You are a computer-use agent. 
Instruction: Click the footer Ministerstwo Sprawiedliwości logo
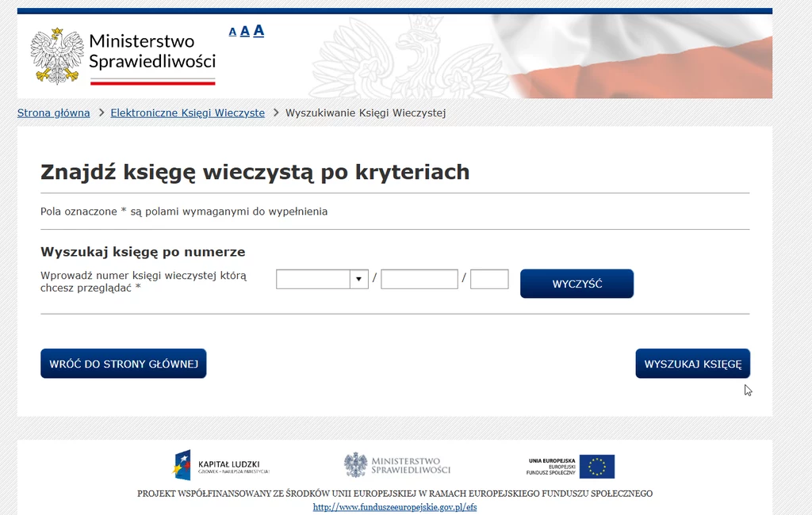coord(397,465)
